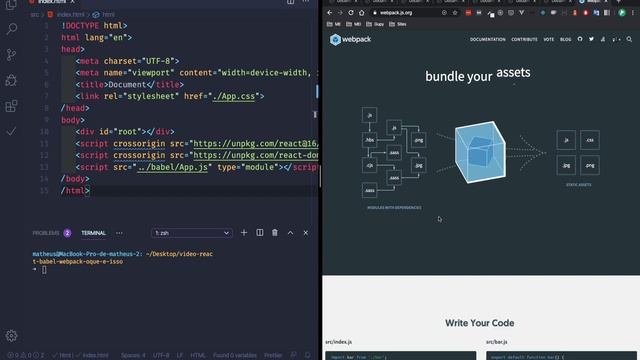
Task: Open the ./App.css stylesheet link
Action: pos(234,96)
